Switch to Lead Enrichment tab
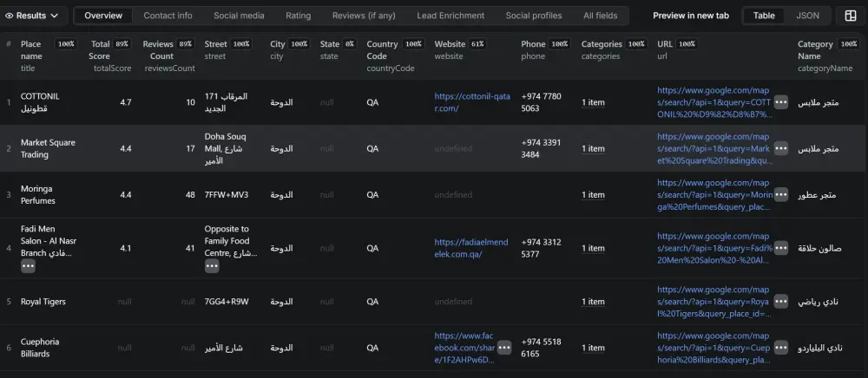Image resolution: width=868 pixels, height=378 pixels. 450,16
